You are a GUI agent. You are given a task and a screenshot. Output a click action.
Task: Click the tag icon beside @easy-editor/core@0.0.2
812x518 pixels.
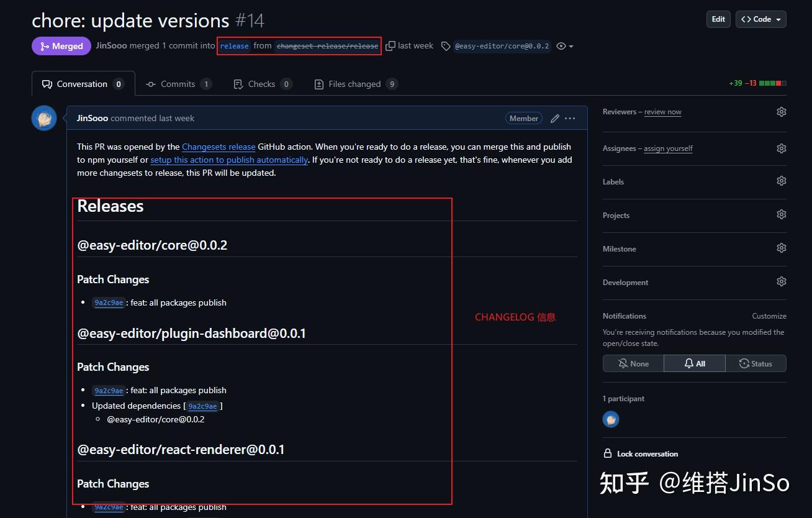click(445, 45)
